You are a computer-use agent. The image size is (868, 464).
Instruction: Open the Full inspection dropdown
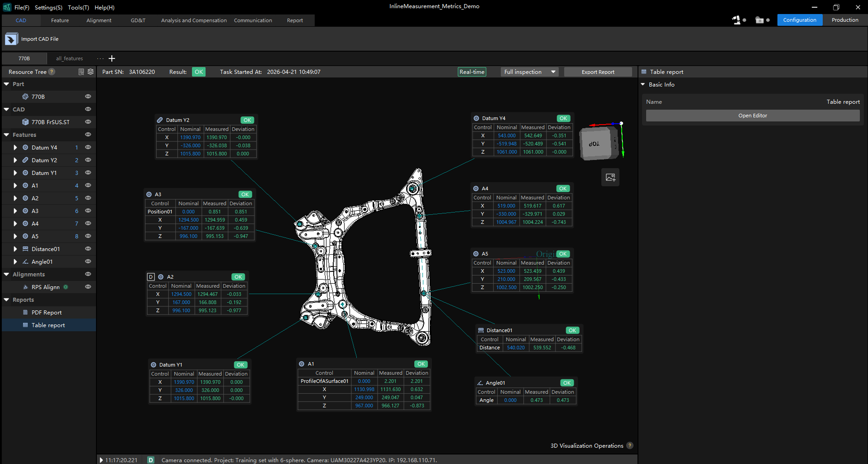[x=529, y=72]
